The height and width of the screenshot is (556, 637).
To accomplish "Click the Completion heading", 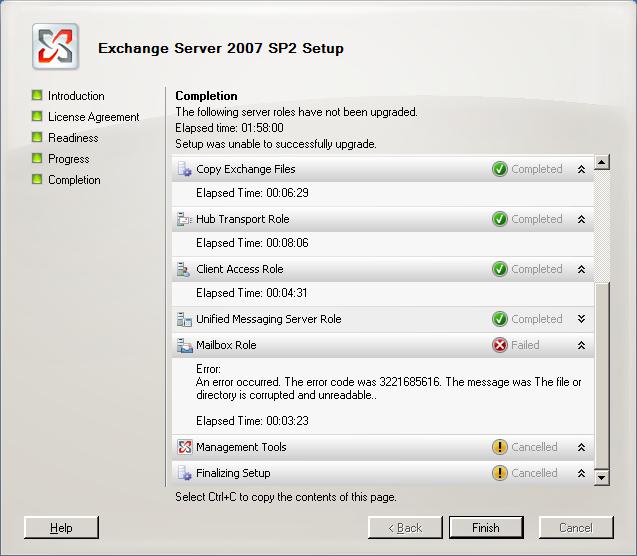I will pyautogui.click(x=206, y=96).
